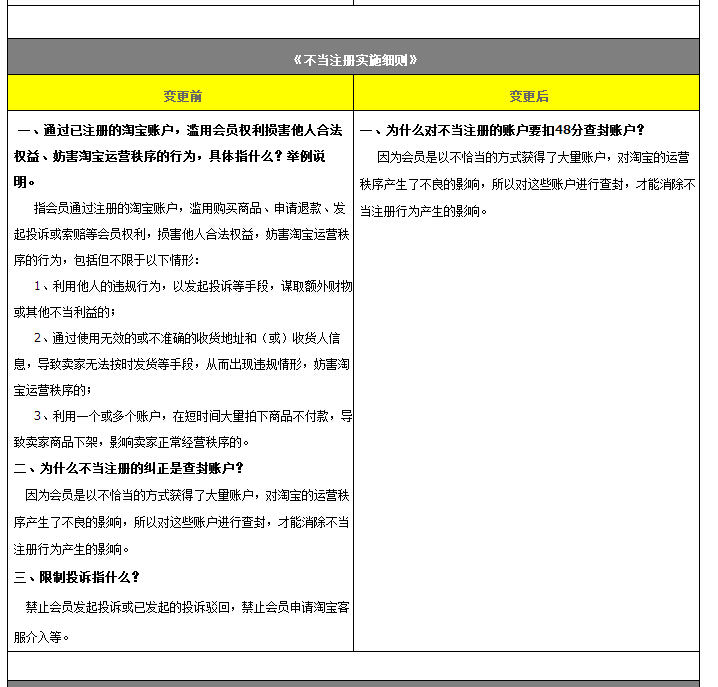Click heading 三、限制投诉指什么？
Image resolution: width=718 pixels, height=687 pixels.
coord(76,578)
